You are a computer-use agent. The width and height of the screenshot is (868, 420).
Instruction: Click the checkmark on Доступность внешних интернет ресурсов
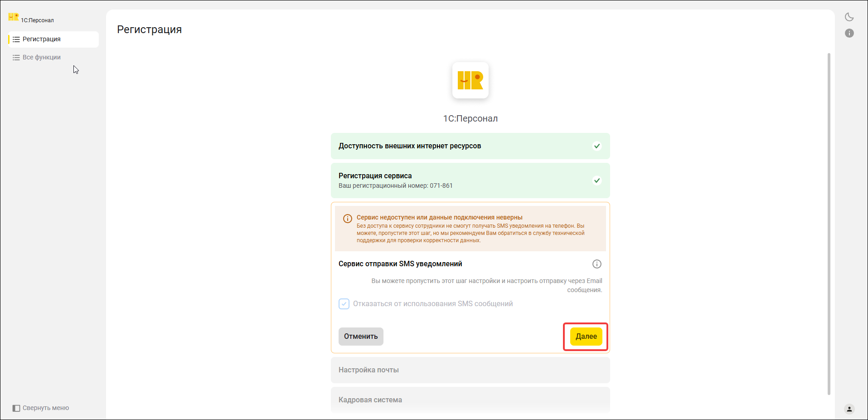click(596, 146)
